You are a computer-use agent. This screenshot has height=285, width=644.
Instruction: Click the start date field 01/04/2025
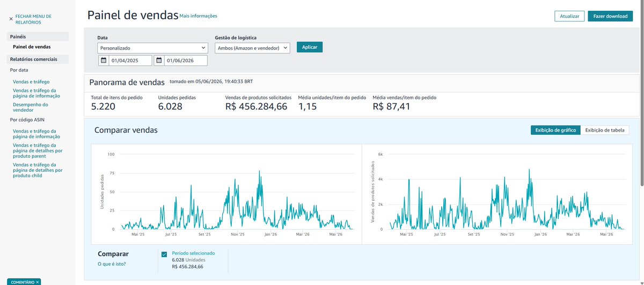[x=130, y=61]
